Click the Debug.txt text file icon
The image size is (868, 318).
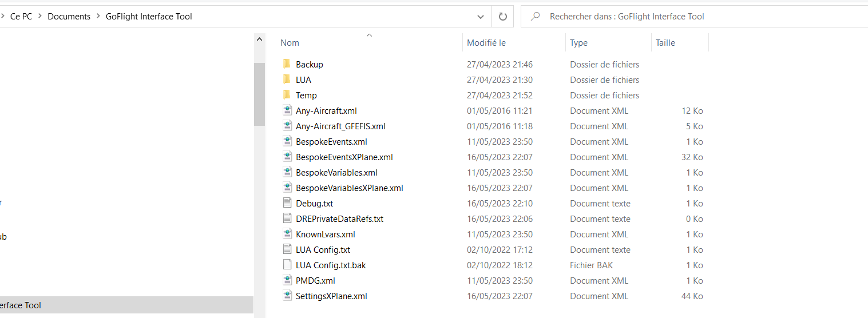[x=287, y=203]
